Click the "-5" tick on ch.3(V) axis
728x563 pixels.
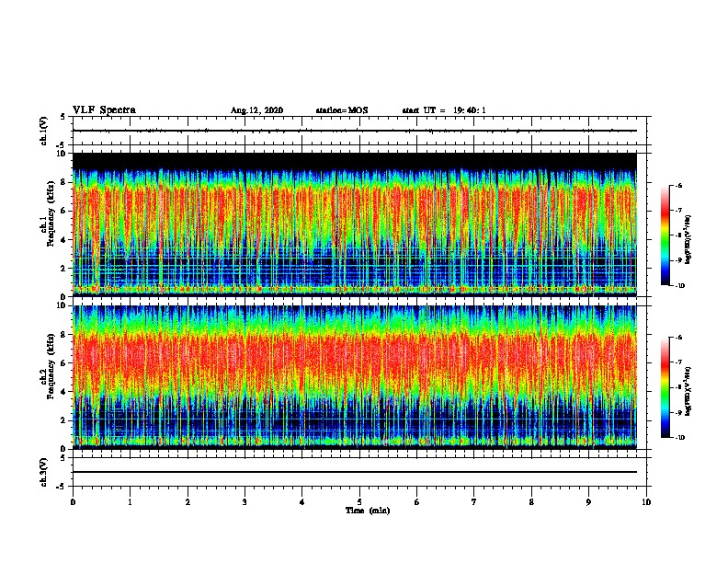click(x=63, y=487)
